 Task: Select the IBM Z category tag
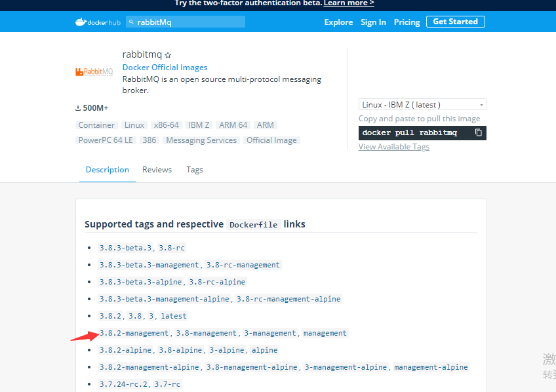coord(199,125)
